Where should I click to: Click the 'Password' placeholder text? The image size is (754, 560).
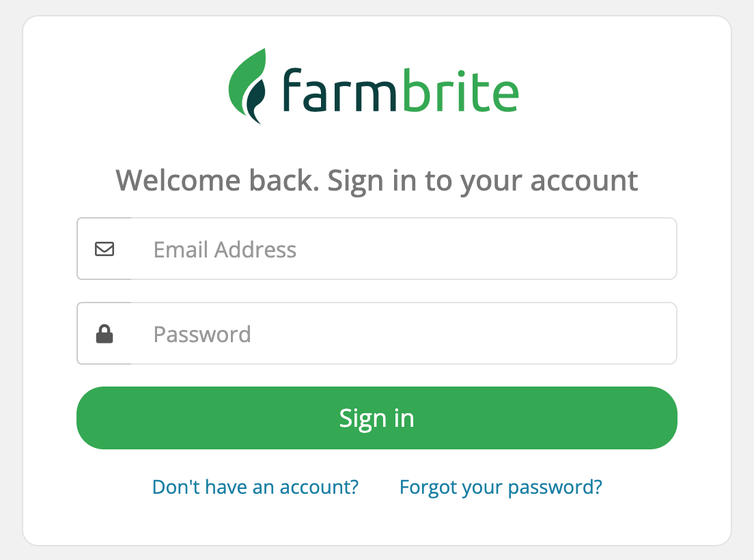coord(202,334)
